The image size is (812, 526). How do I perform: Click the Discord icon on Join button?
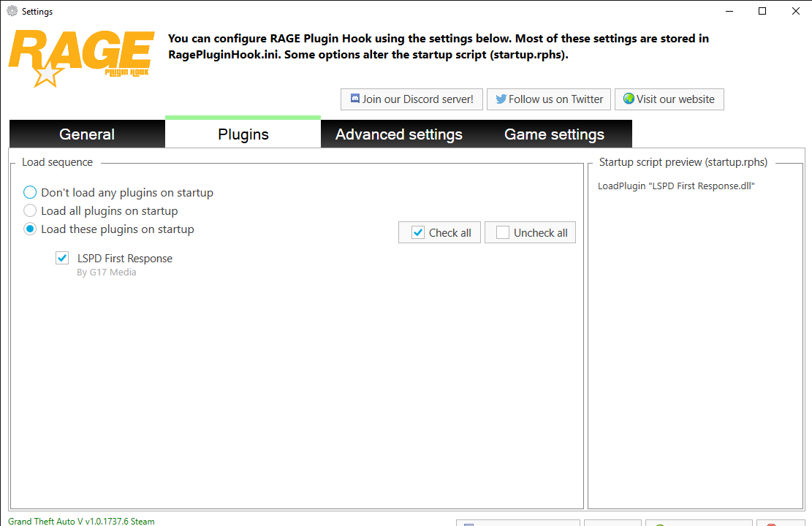click(355, 99)
